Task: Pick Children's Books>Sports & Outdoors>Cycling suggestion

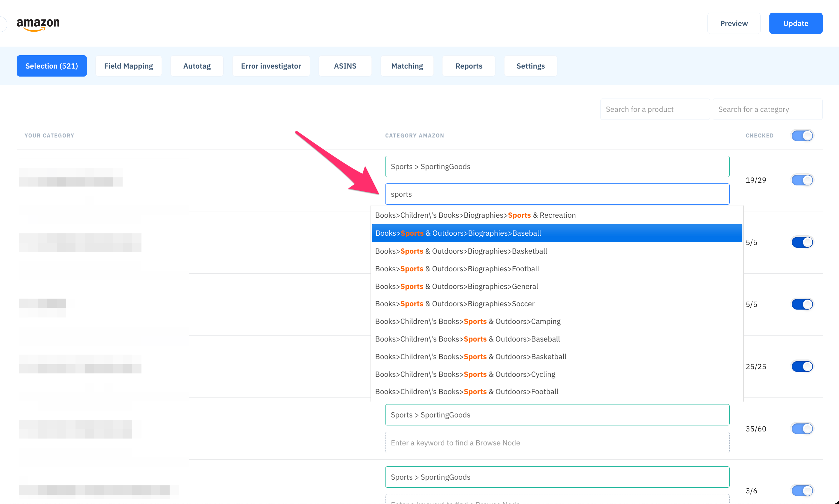Action: coord(557,375)
